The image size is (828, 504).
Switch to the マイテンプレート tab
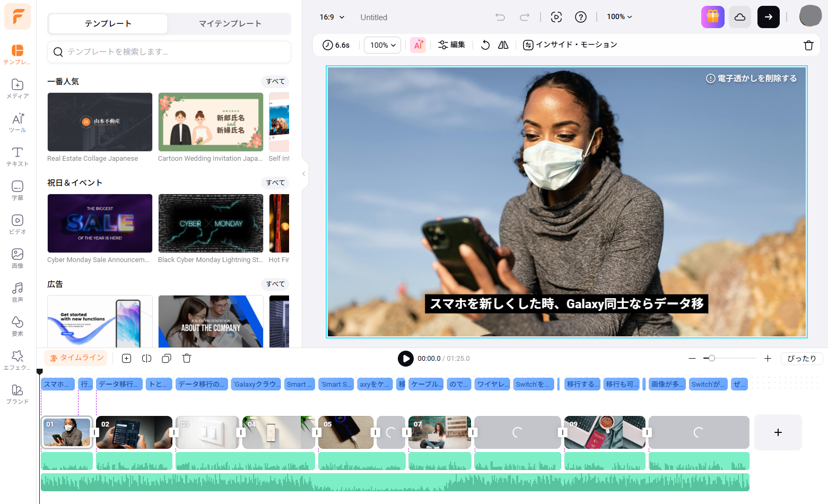[230, 24]
